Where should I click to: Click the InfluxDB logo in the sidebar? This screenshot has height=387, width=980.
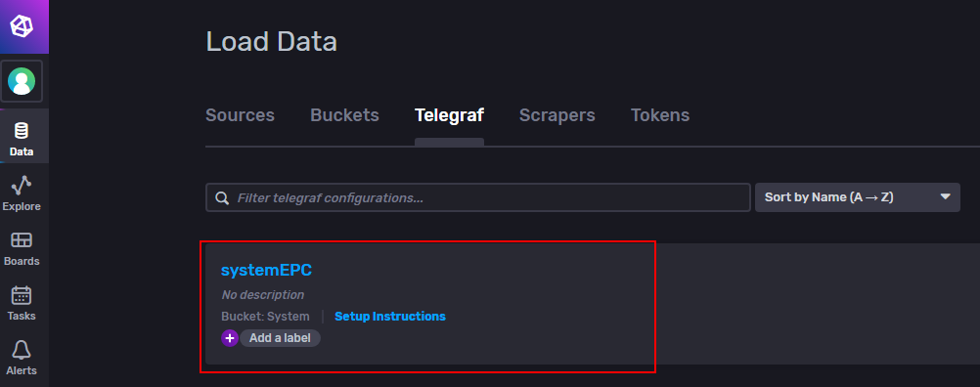[x=22, y=26]
